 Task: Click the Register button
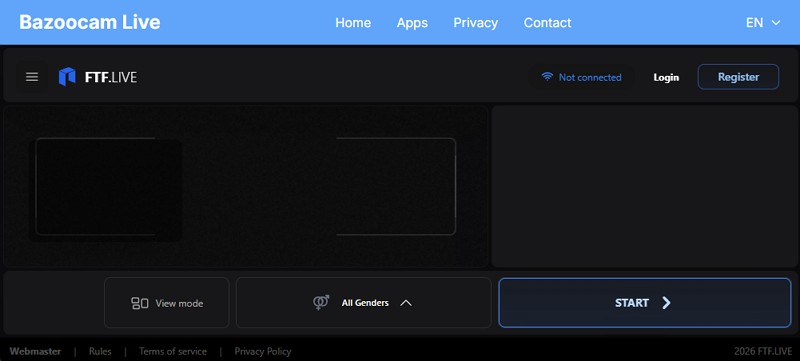tap(738, 77)
